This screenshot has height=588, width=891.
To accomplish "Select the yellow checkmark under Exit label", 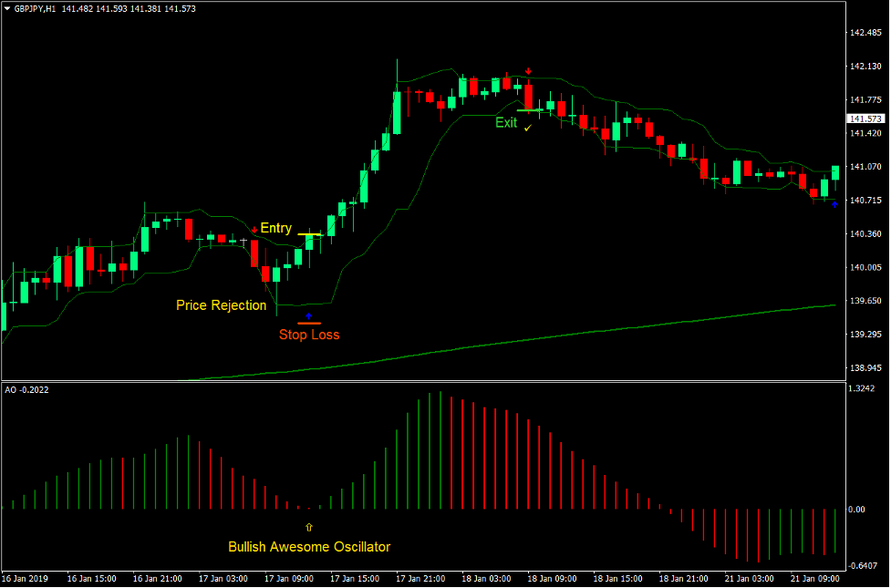I will 527,128.
